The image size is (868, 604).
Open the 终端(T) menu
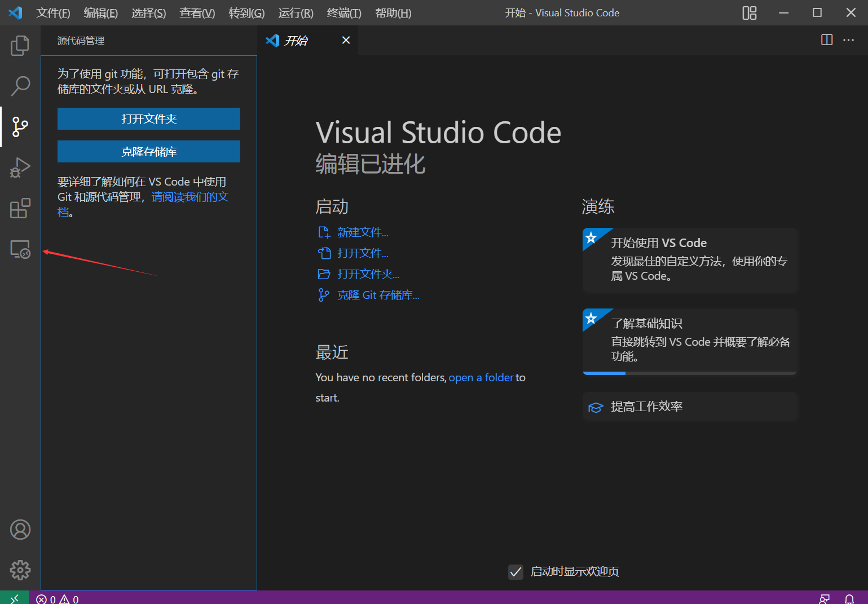coord(344,13)
